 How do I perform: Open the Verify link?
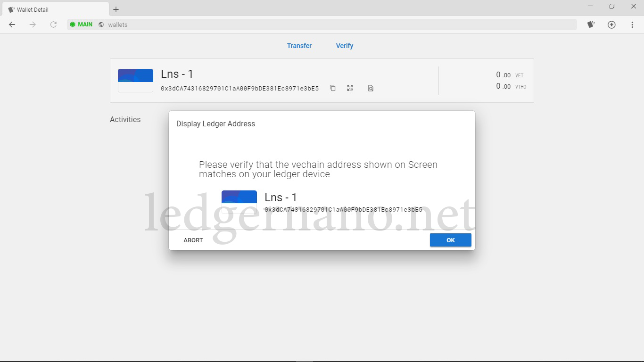click(x=345, y=46)
